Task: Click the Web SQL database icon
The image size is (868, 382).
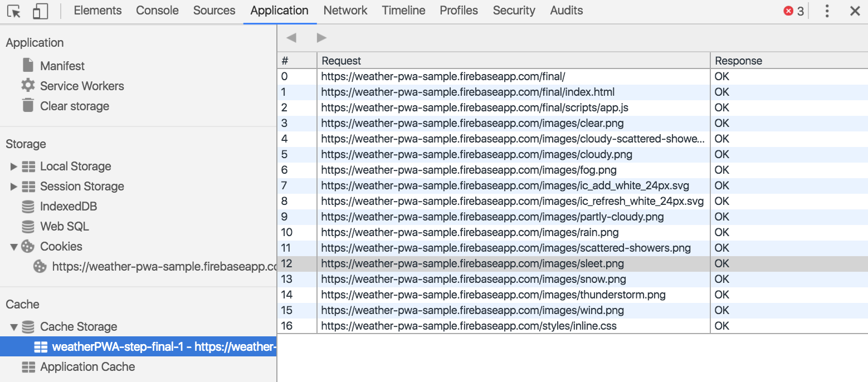Action: (28, 227)
